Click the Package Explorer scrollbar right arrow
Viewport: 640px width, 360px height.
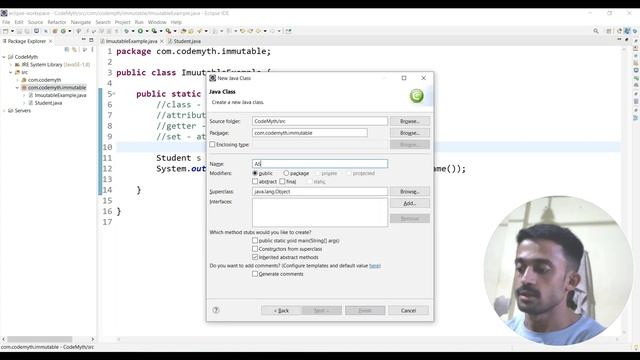93,339
